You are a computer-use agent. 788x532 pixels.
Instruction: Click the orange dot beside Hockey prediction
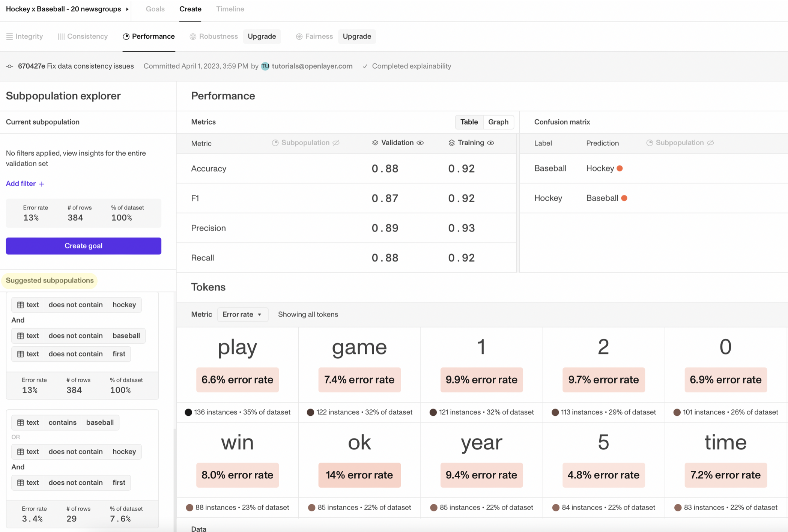coord(620,168)
